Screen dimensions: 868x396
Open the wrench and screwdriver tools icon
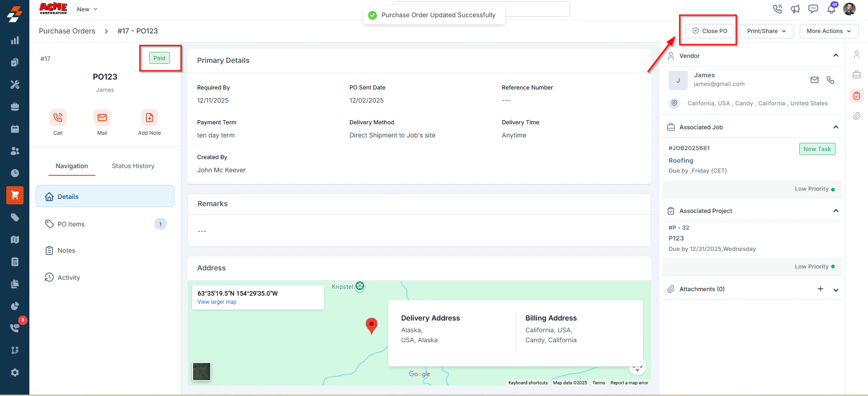coord(15,85)
